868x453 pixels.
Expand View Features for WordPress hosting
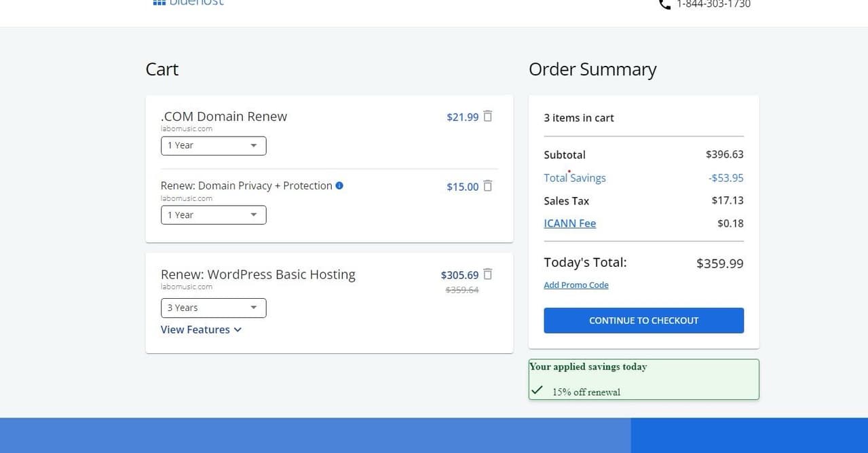(x=201, y=329)
